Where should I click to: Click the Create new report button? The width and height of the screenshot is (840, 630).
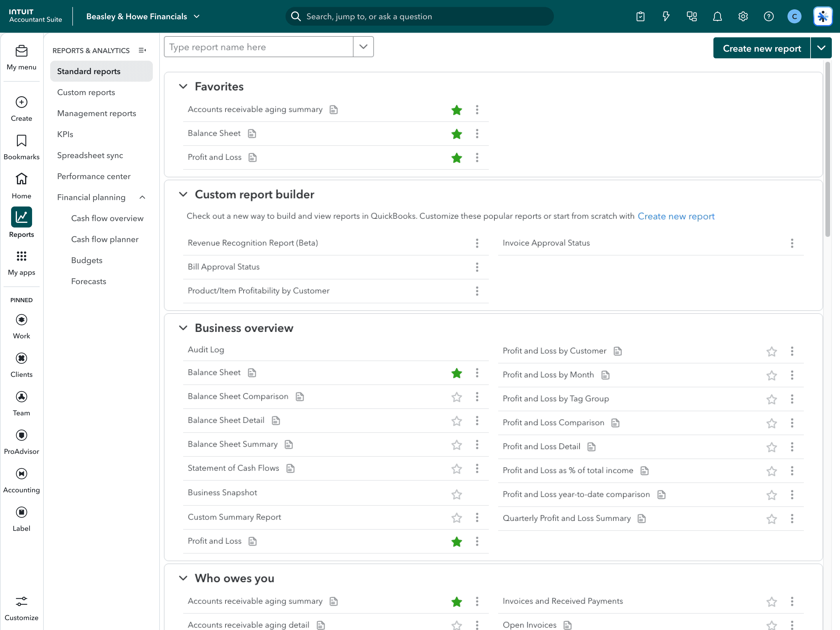tap(761, 48)
